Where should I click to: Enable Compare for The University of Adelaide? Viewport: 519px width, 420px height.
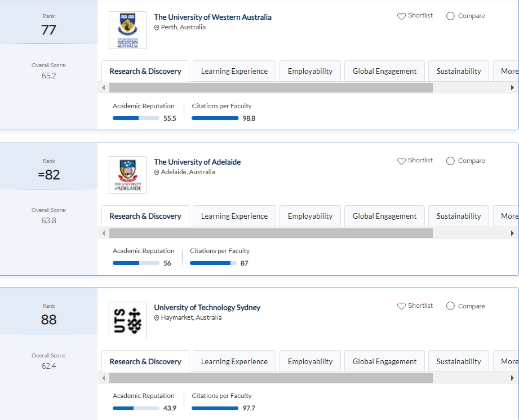coord(450,161)
